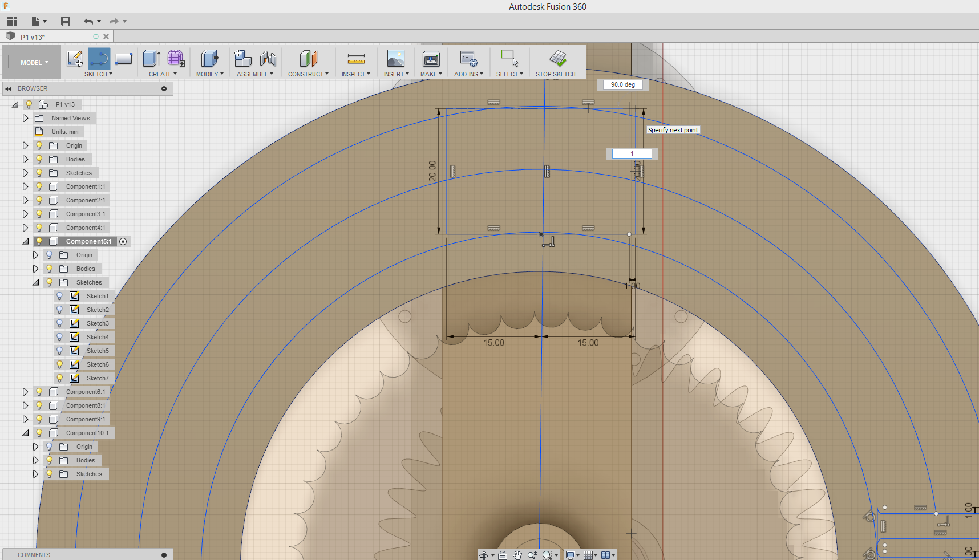Select the Construct plane icon
The width and height of the screenshot is (979, 560).
click(308, 59)
